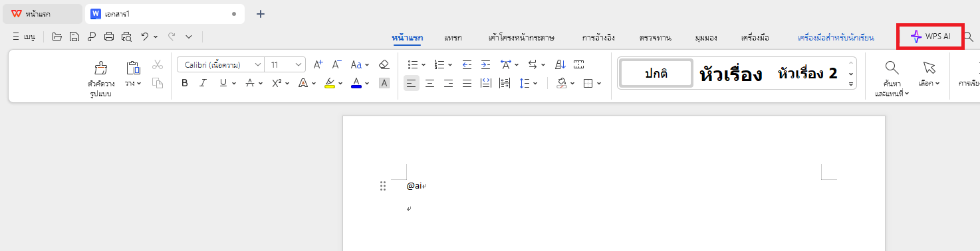Click the Export to PDF icon
980x251 pixels.
click(x=92, y=37)
